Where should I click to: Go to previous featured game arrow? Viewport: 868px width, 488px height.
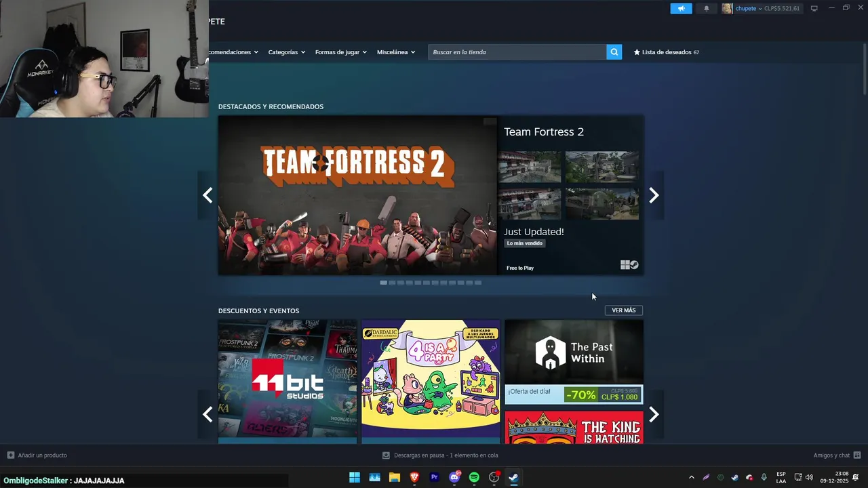(208, 195)
